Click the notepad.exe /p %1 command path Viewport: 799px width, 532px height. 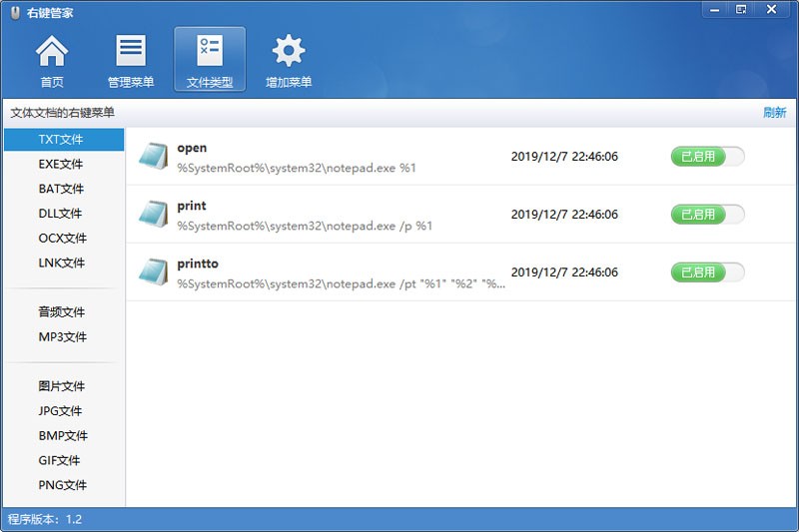coord(305,226)
